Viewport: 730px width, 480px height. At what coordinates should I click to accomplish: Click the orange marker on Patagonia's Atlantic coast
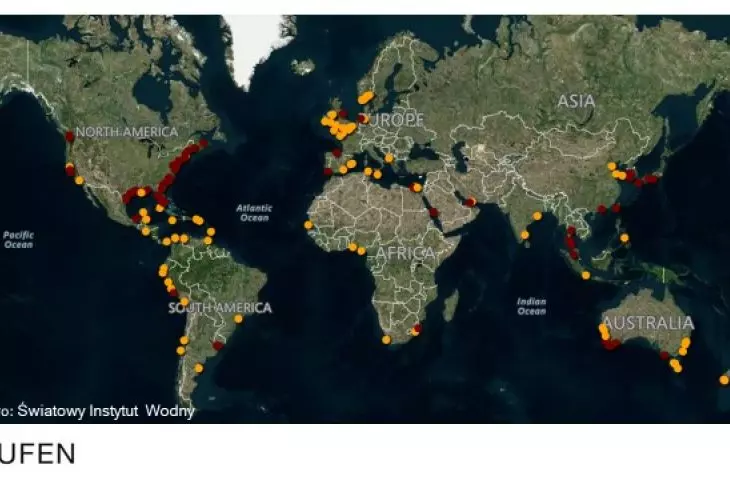199,368
